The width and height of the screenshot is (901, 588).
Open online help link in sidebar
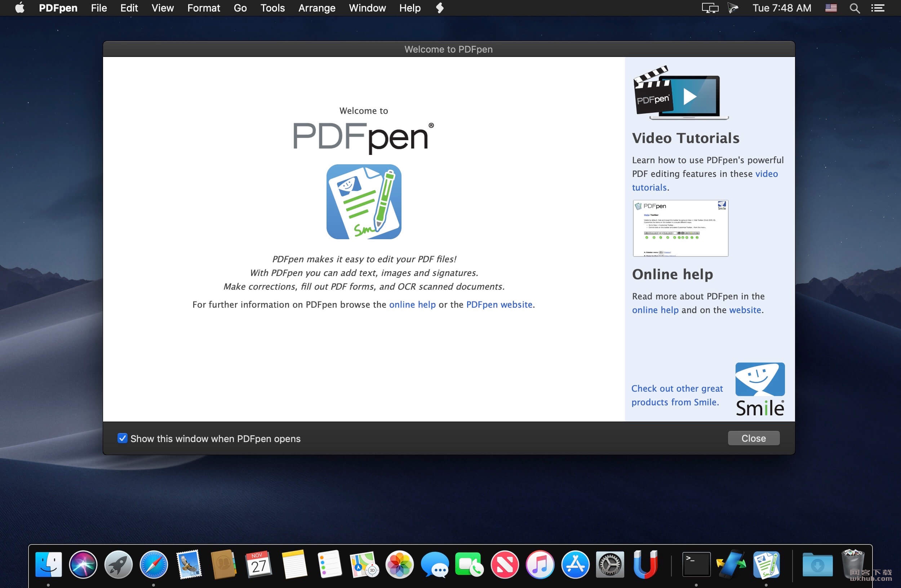[x=655, y=310]
